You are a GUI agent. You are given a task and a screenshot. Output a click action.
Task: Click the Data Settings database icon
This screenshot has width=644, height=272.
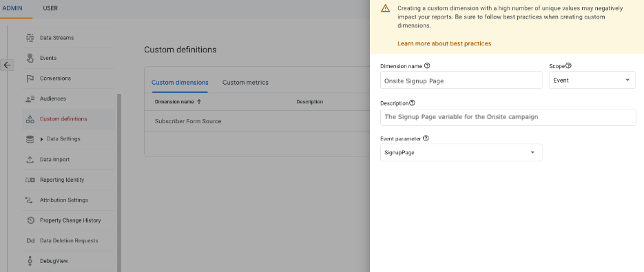pos(30,139)
